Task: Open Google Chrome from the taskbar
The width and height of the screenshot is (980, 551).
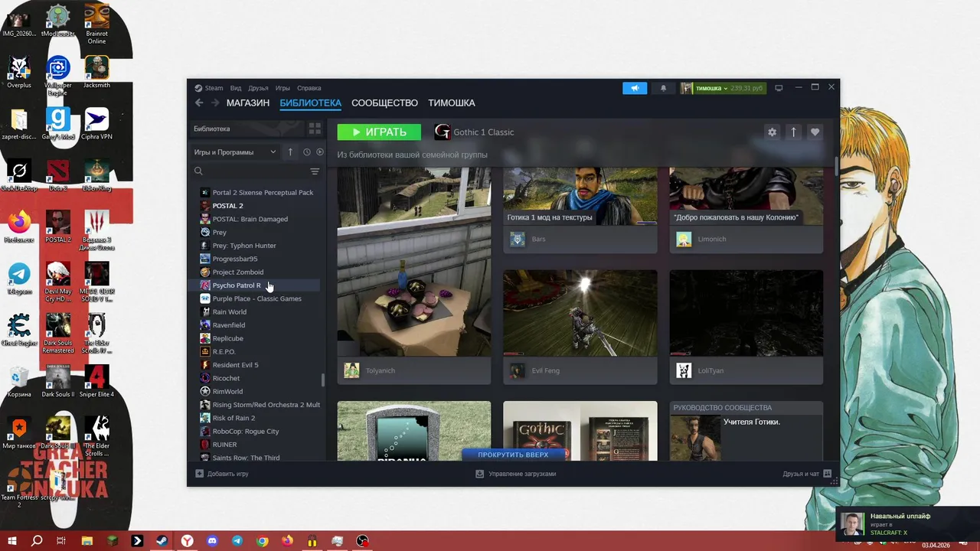Action: tap(263, 541)
